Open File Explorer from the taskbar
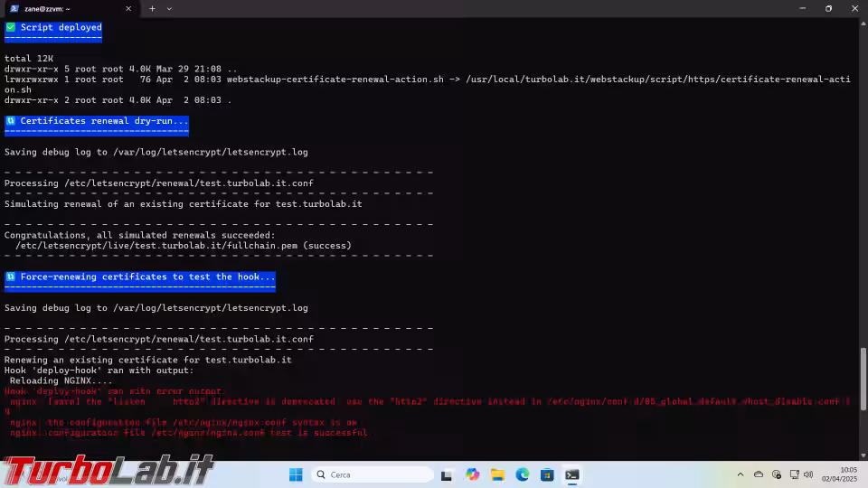Screen dimensions: 868x488 click(497, 474)
